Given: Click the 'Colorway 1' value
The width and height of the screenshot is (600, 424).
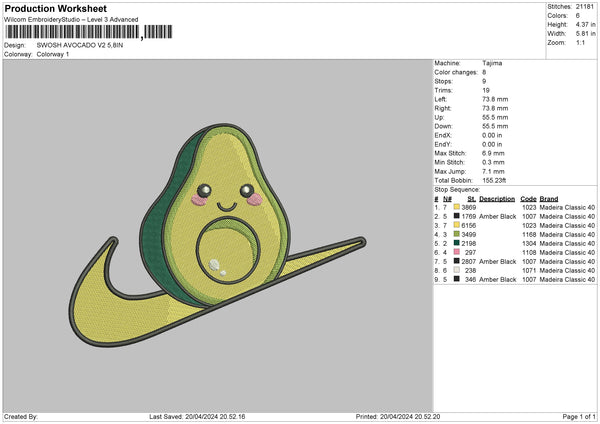Looking at the screenshot, I should tap(53, 54).
